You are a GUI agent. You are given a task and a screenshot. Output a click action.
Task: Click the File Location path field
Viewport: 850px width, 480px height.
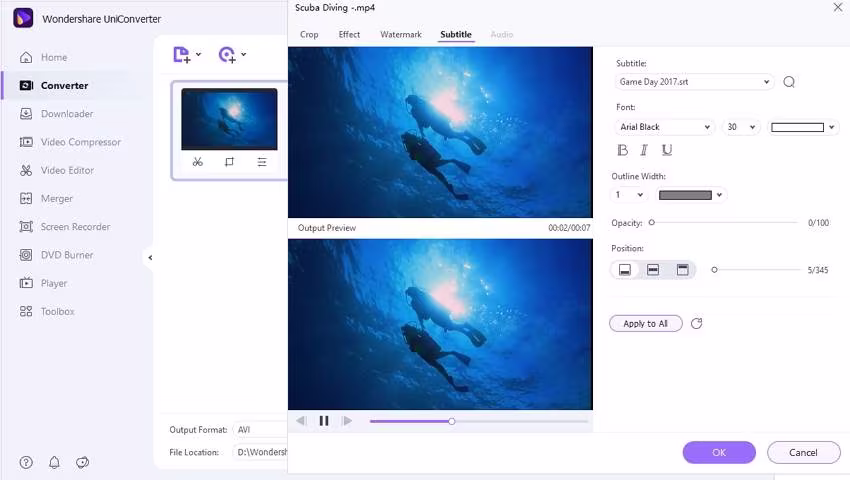[x=260, y=452]
